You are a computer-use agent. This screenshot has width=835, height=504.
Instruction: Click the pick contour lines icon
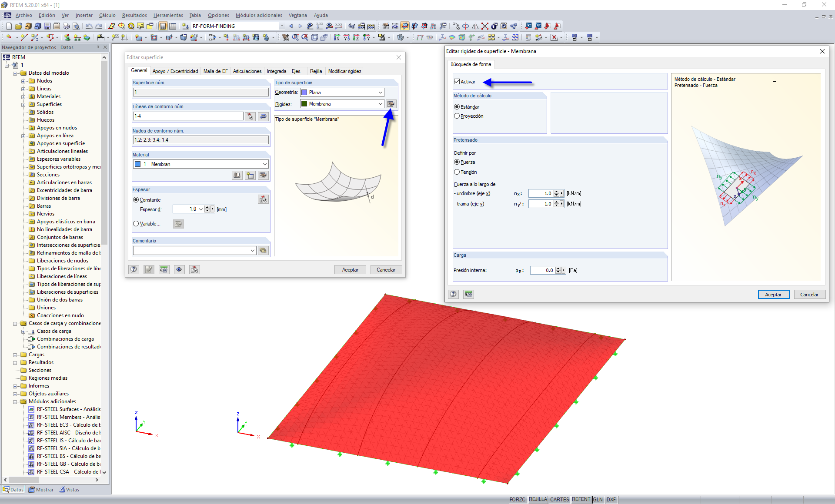pyautogui.click(x=250, y=116)
